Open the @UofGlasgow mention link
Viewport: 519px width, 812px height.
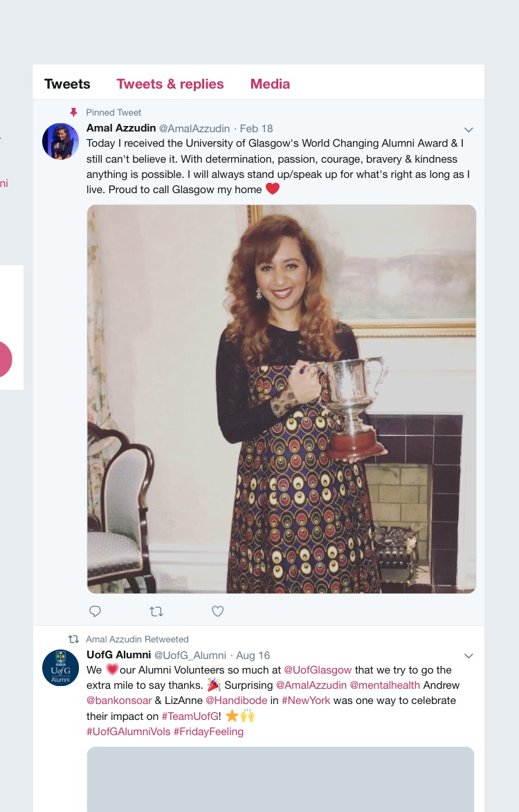point(318,669)
